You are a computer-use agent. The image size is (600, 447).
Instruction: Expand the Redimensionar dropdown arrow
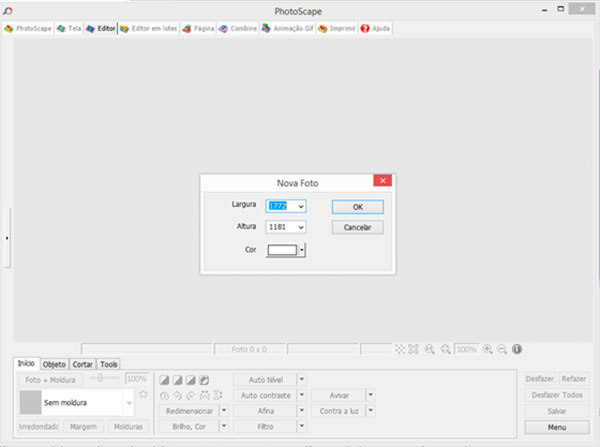[x=224, y=411]
